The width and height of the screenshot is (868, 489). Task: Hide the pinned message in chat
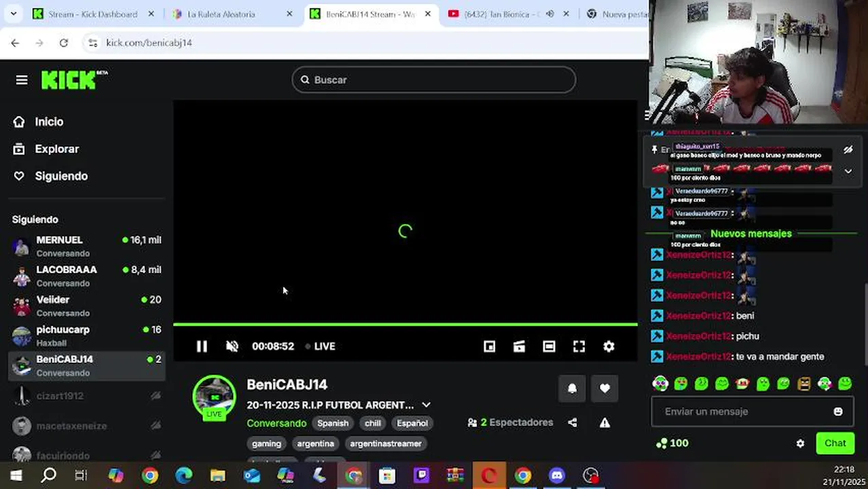848,150
